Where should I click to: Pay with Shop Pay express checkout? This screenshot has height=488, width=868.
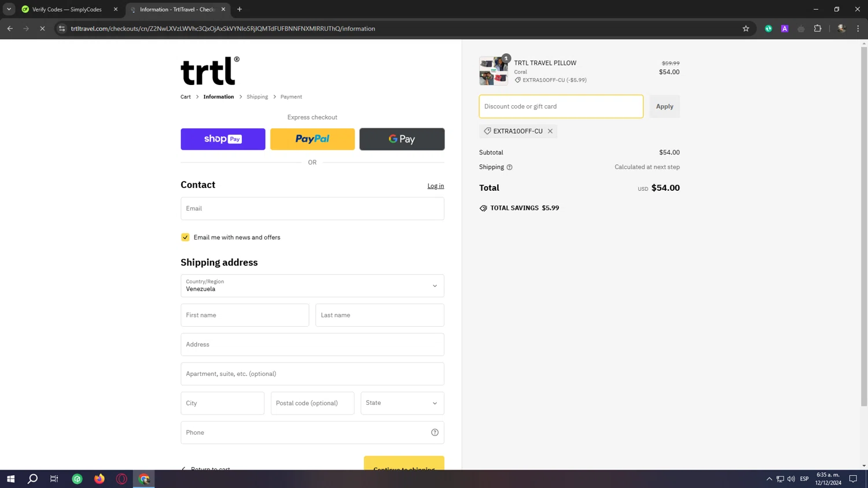click(223, 139)
